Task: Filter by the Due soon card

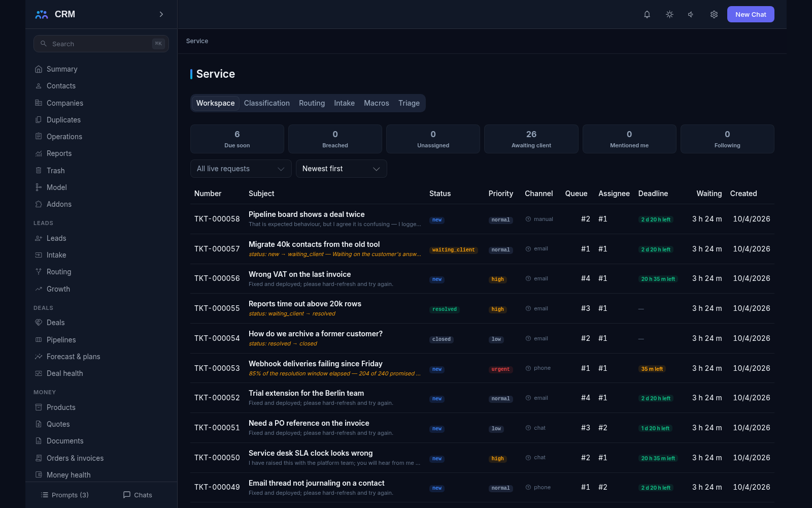Action: coord(237,139)
